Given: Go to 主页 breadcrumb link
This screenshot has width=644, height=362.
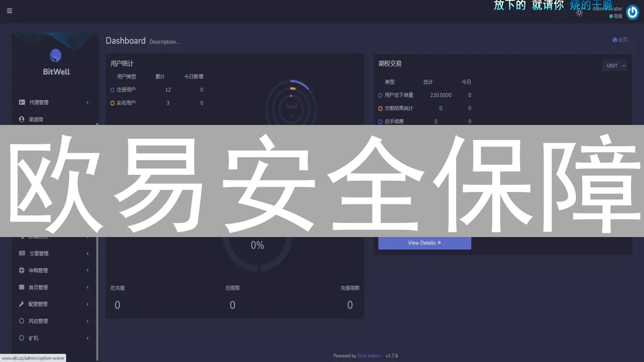Looking at the screenshot, I should tap(620, 40).
